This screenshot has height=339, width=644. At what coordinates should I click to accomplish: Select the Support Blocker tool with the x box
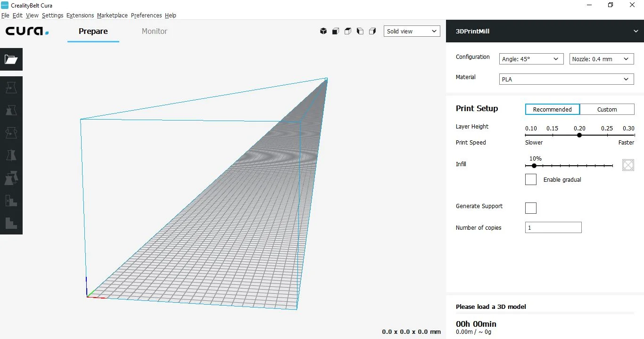[x=11, y=201]
